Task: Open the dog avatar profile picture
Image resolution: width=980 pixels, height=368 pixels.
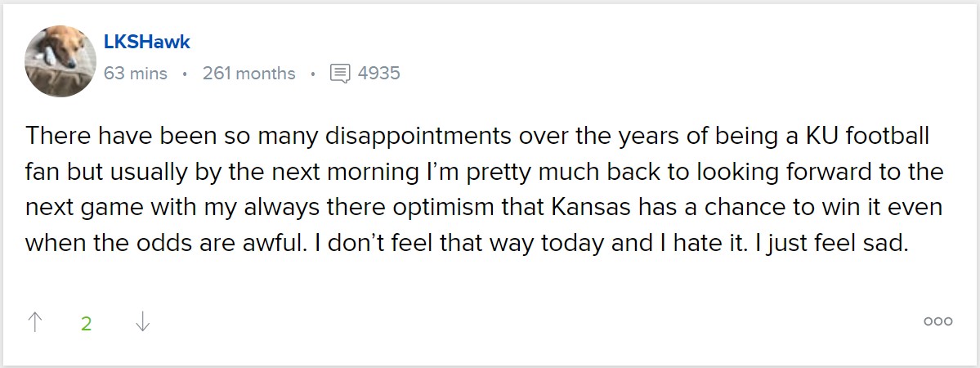Action: coord(60,61)
